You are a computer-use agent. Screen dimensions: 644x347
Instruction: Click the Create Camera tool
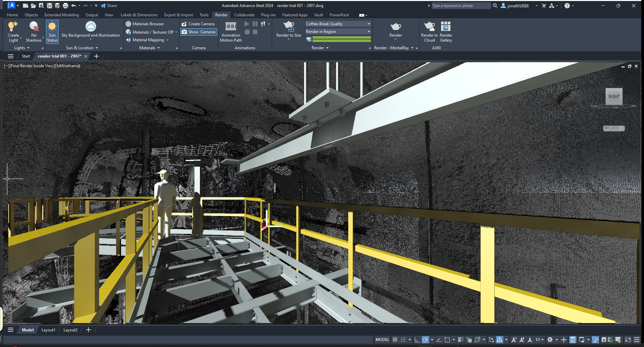coord(198,24)
